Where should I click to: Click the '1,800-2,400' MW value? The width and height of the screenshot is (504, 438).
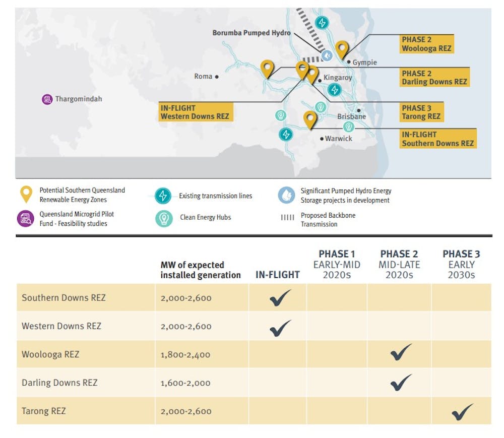click(185, 355)
